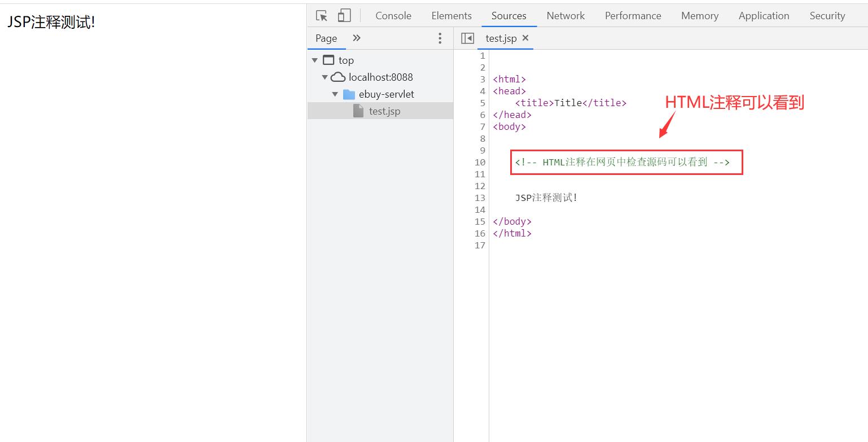The image size is (868, 442).
Task: Click line number 10 in the gutter
Action: [480, 163]
